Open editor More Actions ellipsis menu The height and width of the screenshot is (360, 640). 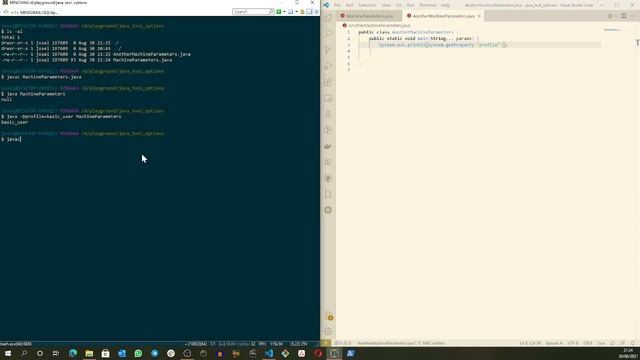point(633,16)
